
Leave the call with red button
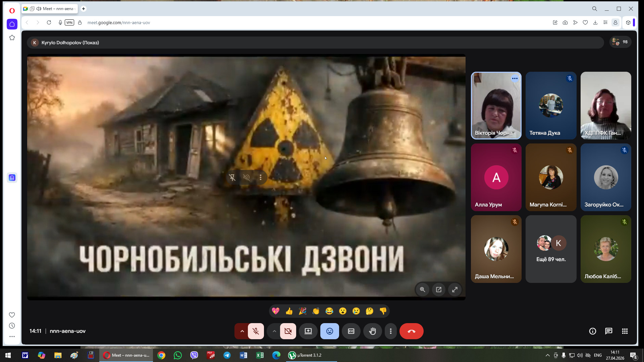point(411,331)
